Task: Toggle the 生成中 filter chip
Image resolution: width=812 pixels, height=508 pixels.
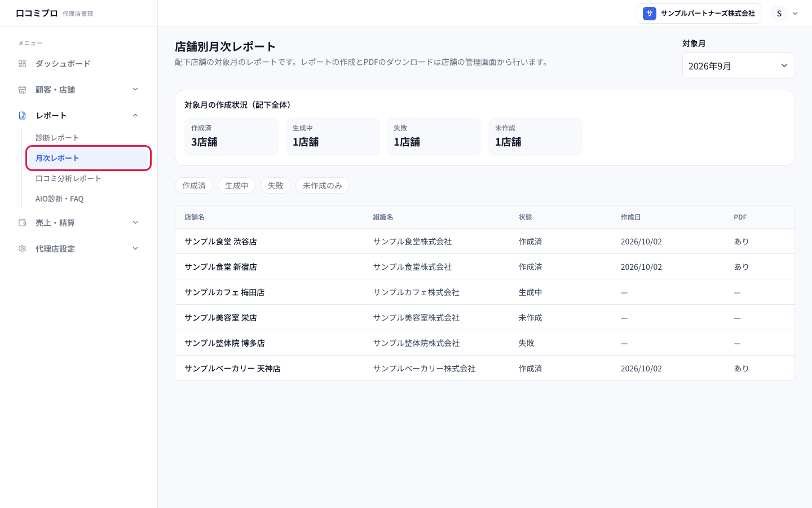Action: [x=237, y=185]
